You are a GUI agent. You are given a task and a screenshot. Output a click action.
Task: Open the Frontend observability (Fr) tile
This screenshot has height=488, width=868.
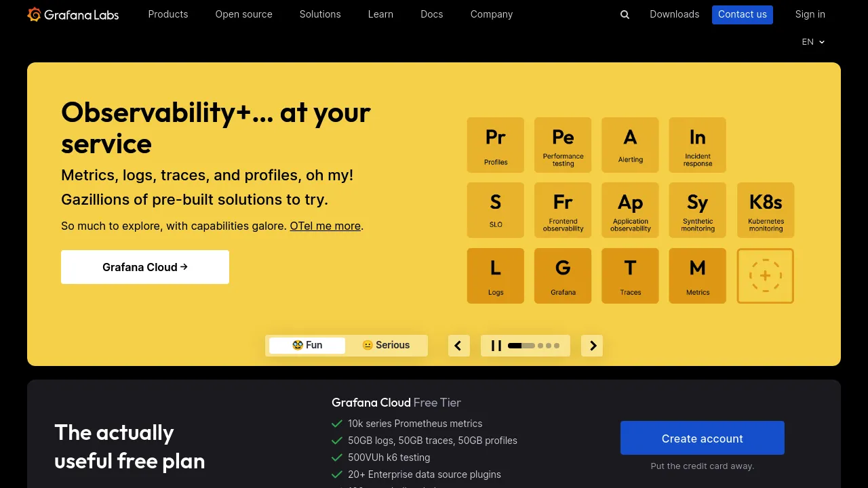pyautogui.click(x=563, y=210)
